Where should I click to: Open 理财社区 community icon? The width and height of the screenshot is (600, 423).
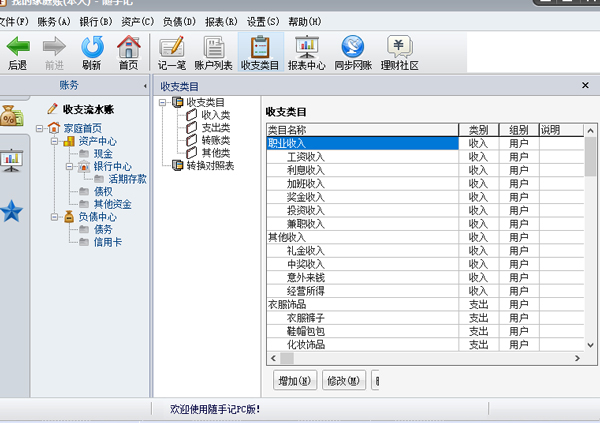(399, 47)
